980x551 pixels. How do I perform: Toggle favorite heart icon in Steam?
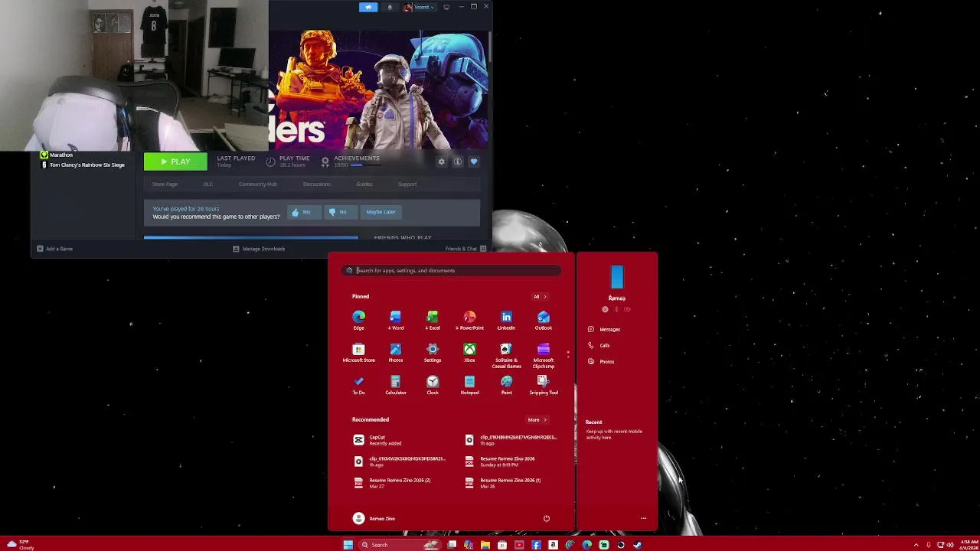tap(474, 161)
